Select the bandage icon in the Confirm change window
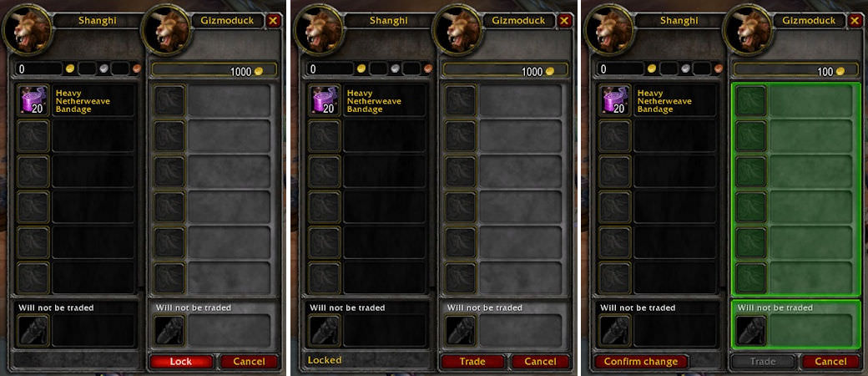This screenshot has height=376, width=868. pyautogui.click(x=616, y=101)
